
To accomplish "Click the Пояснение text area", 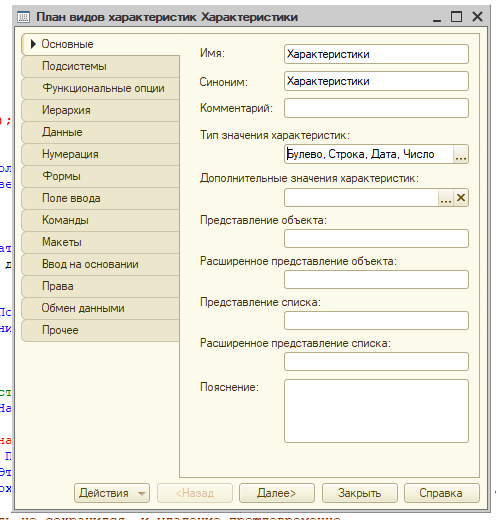I will coord(376,411).
